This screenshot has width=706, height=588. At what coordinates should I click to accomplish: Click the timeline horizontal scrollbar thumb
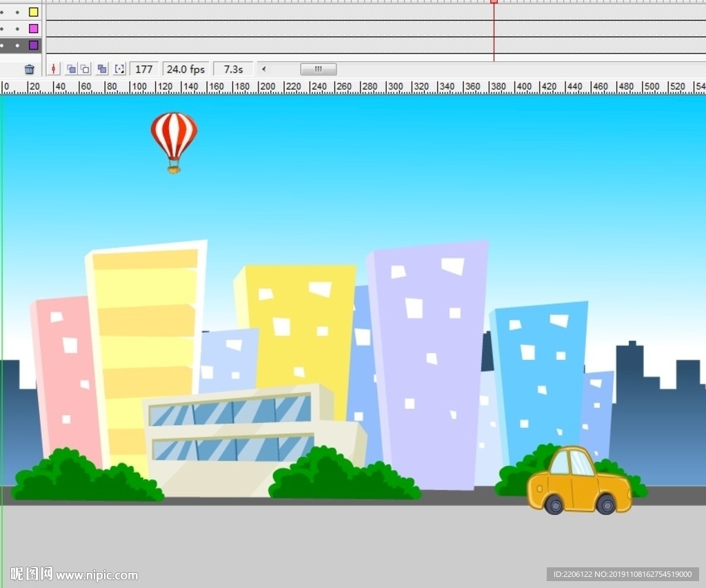coord(319,69)
